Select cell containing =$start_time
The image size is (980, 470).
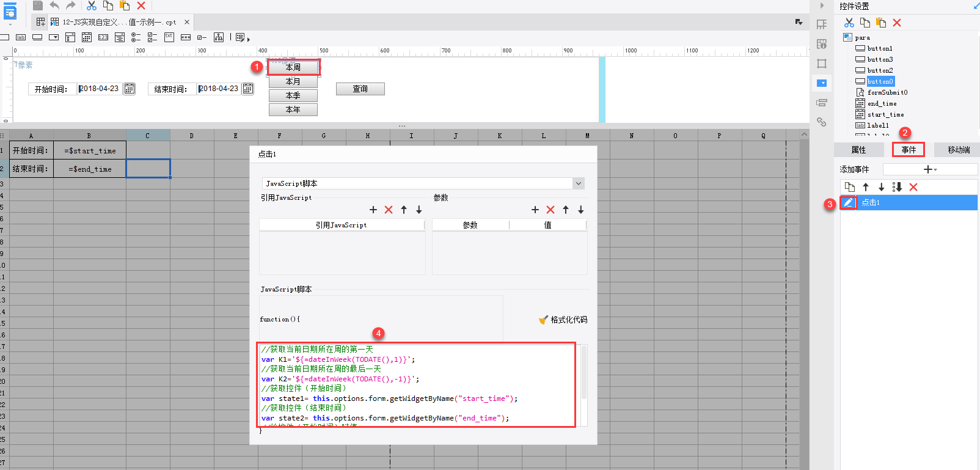90,150
